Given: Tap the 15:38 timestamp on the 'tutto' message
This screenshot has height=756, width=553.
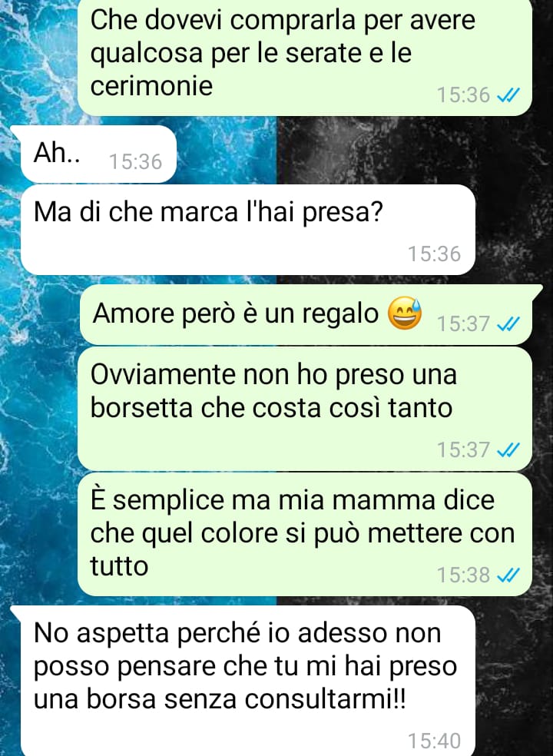Looking at the screenshot, I should (463, 575).
